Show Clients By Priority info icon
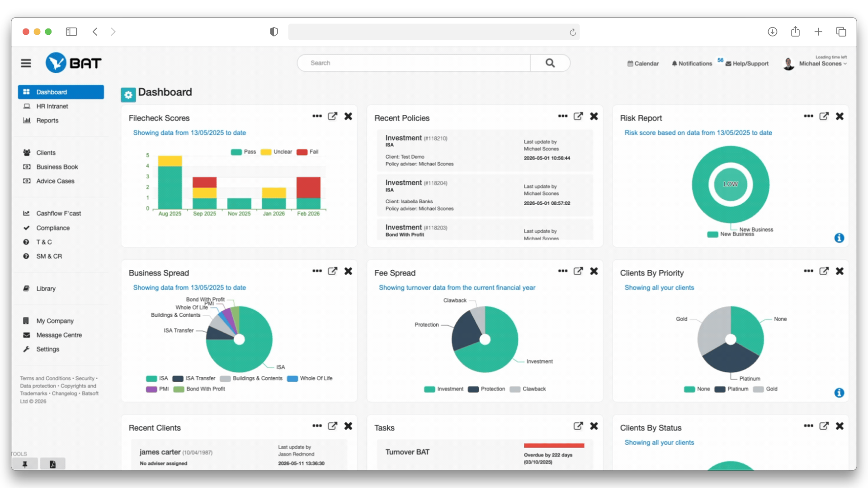The image size is (868, 488). (x=839, y=393)
